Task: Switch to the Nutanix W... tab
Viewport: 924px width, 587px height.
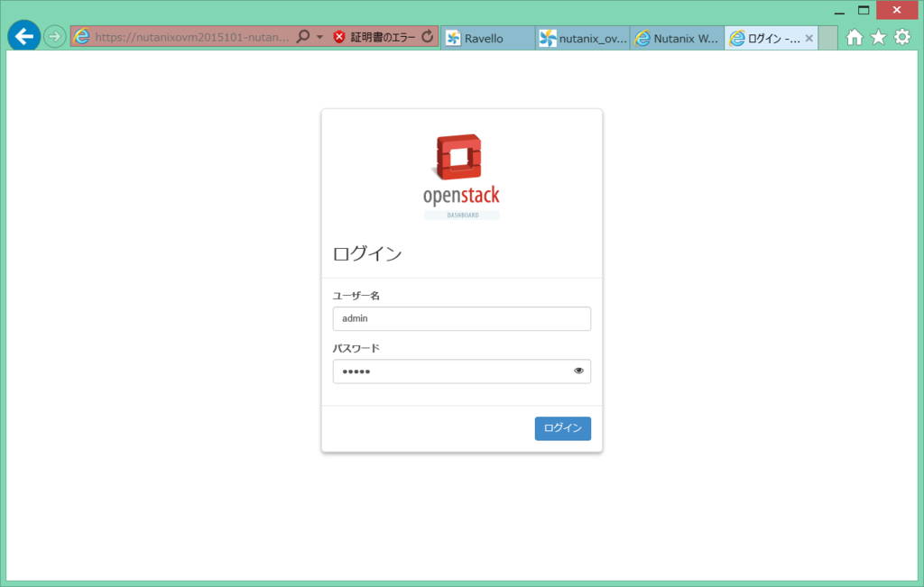Action: pos(677,38)
